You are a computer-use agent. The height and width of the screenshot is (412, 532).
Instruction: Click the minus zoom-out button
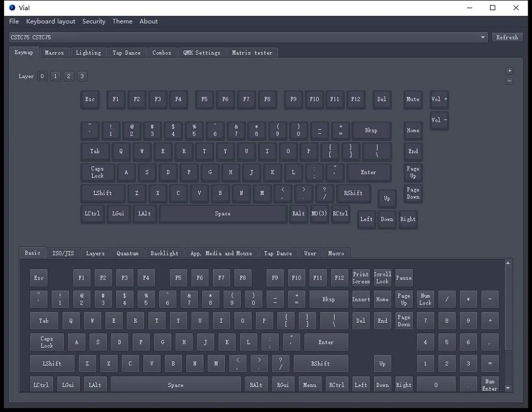click(x=509, y=81)
